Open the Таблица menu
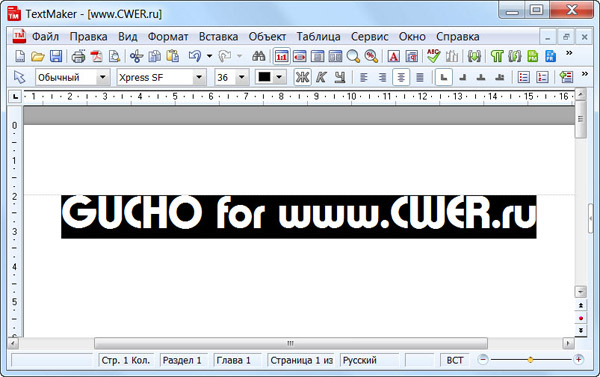This screenshot has height=377, width=600. tap(318, 37)
